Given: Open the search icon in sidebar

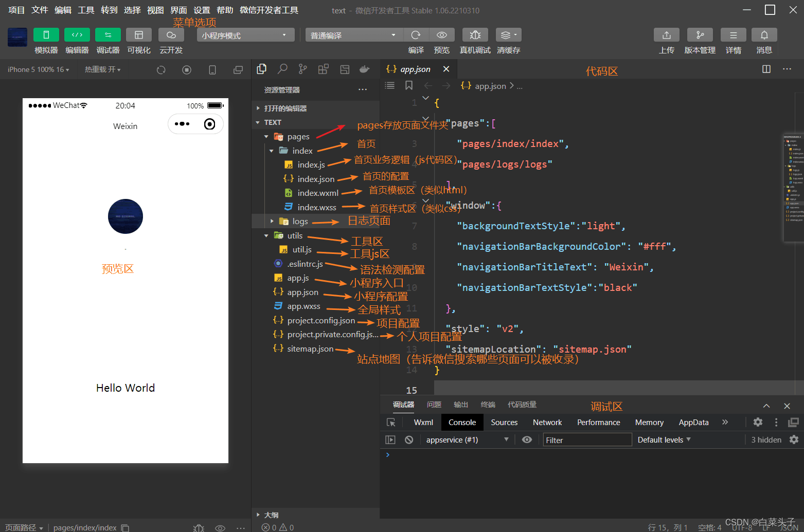Looking at the screenshot, I should pos(282,69).
